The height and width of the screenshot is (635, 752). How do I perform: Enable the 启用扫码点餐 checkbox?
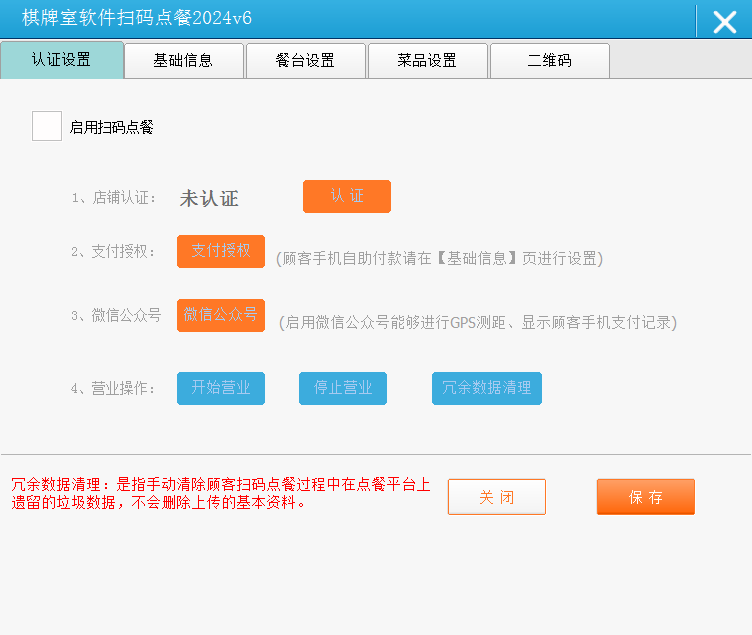click(47, 127)
